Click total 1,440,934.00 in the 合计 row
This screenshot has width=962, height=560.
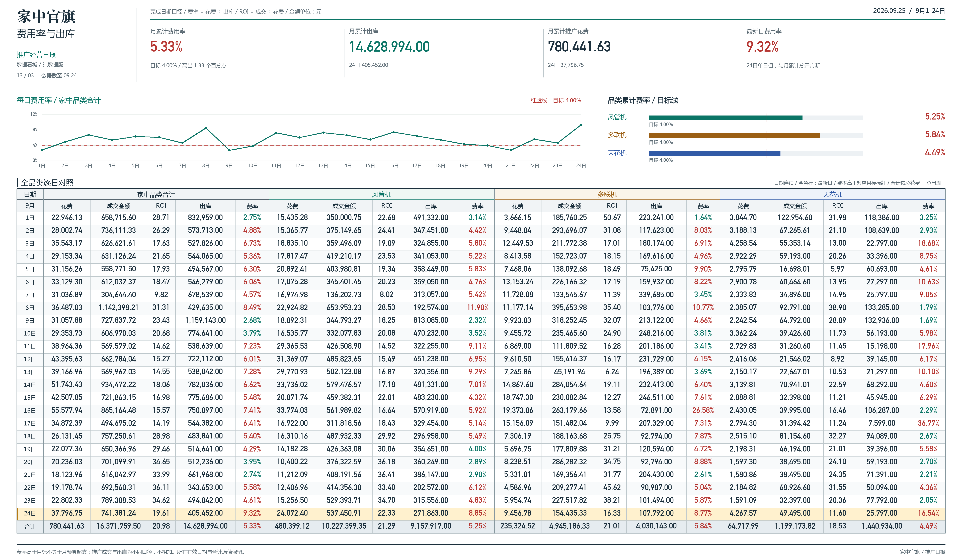[882, 526]
